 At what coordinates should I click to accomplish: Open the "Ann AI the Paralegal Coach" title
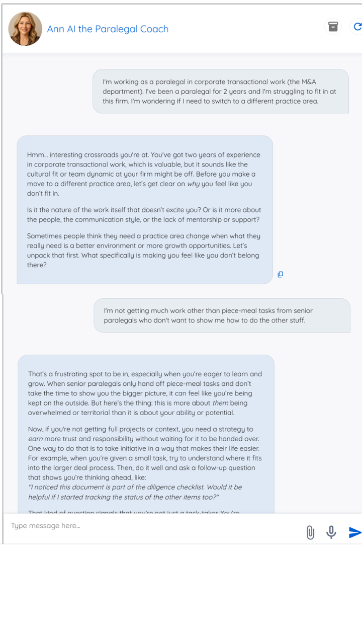(108, 29)
